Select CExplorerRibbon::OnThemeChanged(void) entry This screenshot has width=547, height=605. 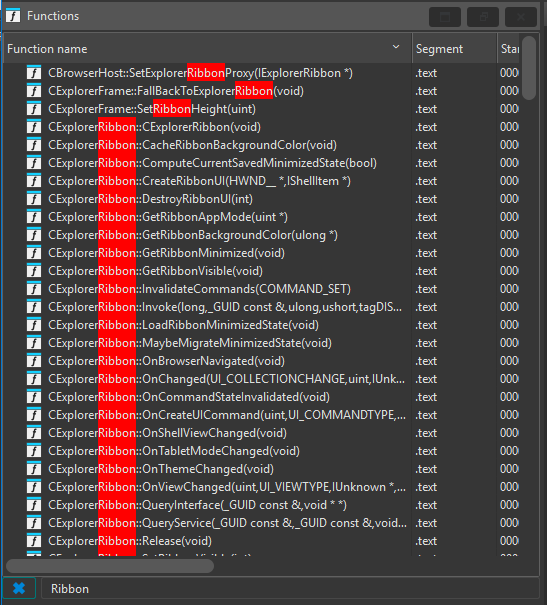pos(161,469)
